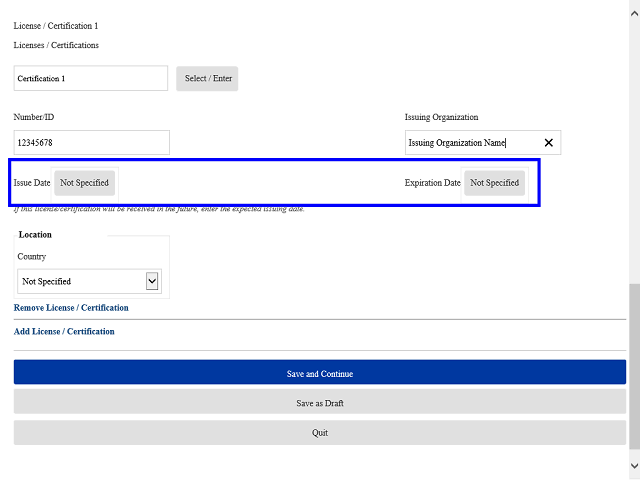The image size is (640, 480).
Task: Click the 'Expiration Date' label
Action: 433,183
